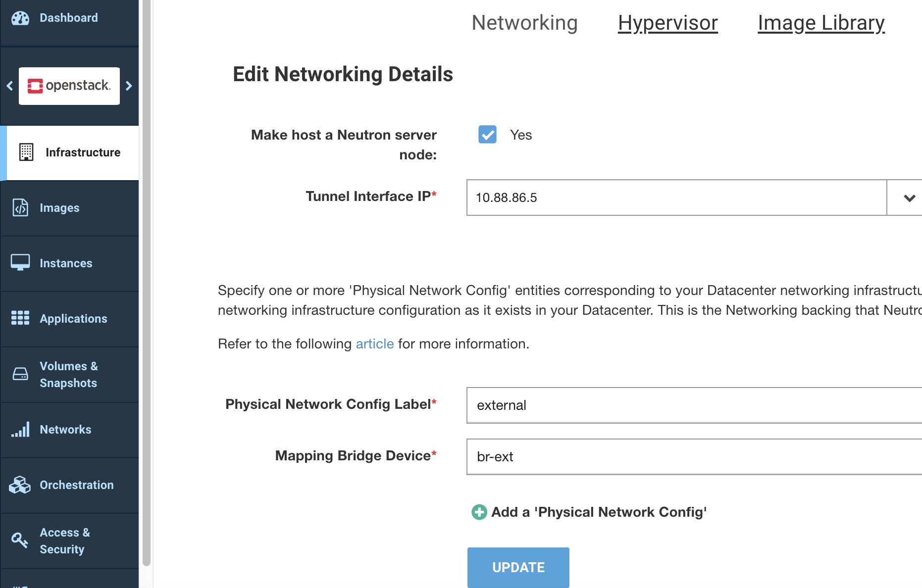This screenshot has width=922, height=588.
Task: Expand the Tunnel Interface IP dropdown
Action: coord(909,198)
